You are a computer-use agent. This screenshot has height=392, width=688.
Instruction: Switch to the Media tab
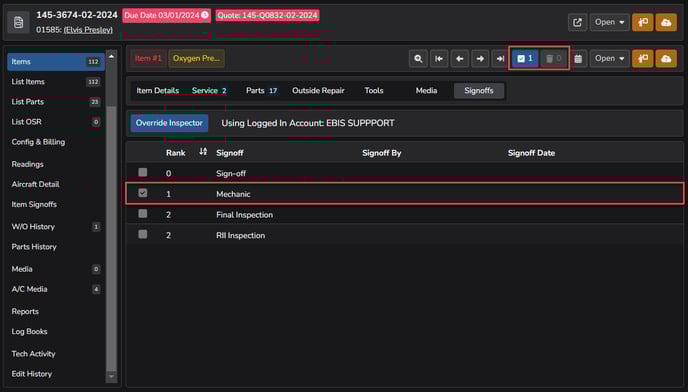426,90
